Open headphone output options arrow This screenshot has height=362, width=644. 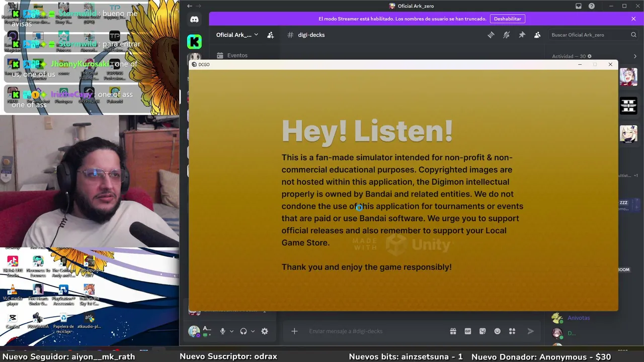(253, 331)
